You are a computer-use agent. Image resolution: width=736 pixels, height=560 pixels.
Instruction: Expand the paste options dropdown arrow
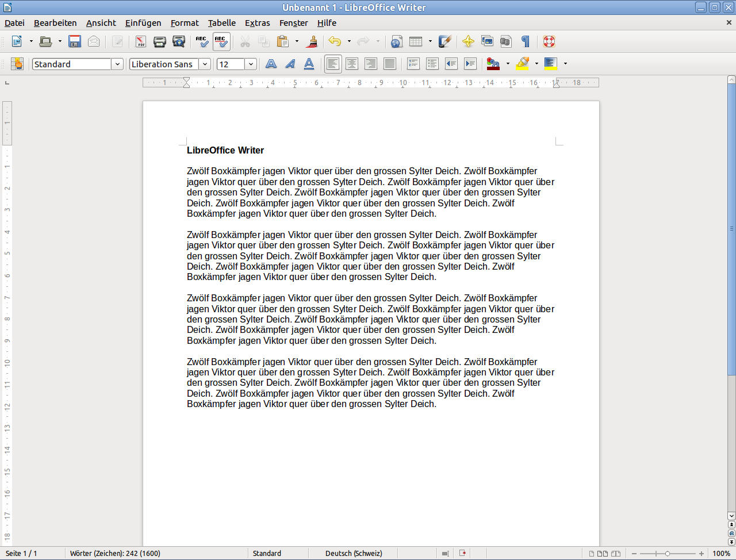297,41
